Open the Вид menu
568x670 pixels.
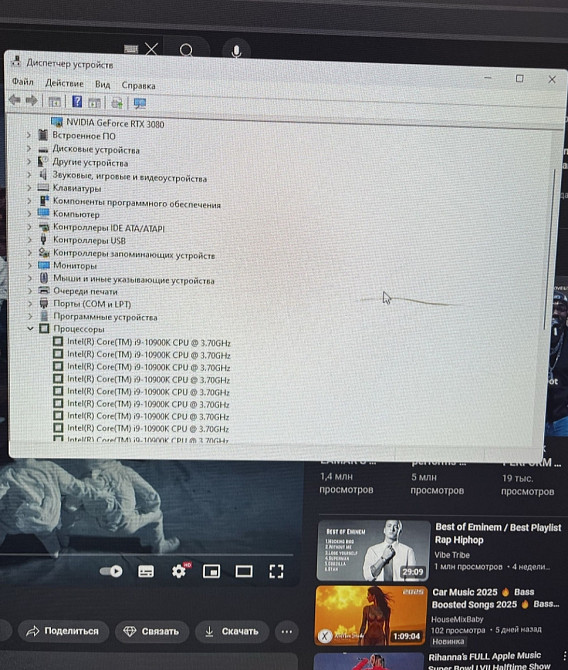102,84
